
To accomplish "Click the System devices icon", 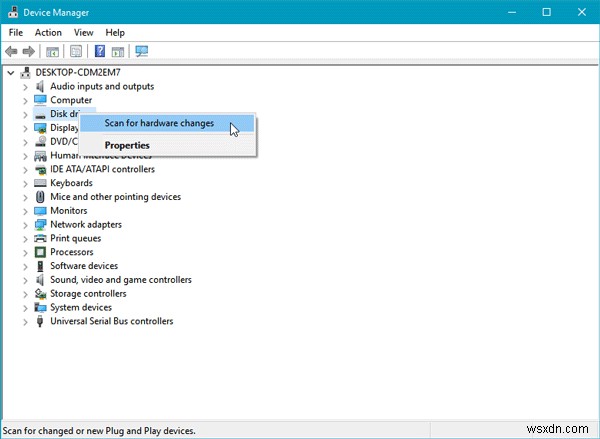I will click(40, 307).
